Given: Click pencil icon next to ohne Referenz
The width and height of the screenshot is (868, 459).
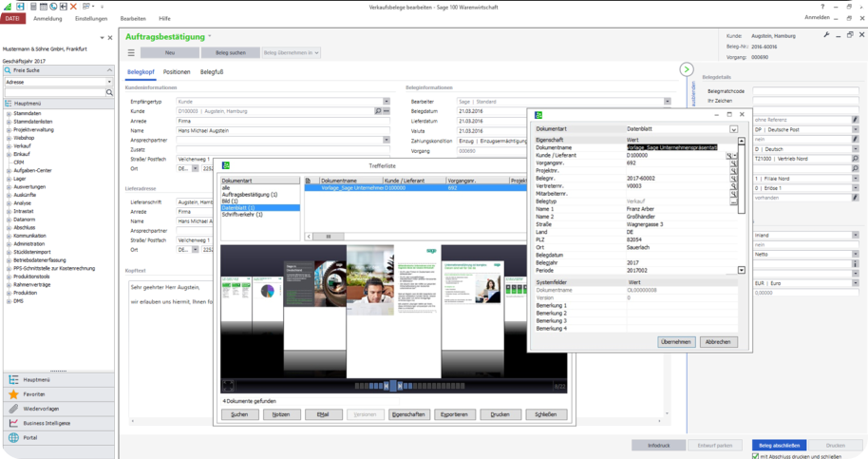Looking at the screenshot, I should click(856, 120).
